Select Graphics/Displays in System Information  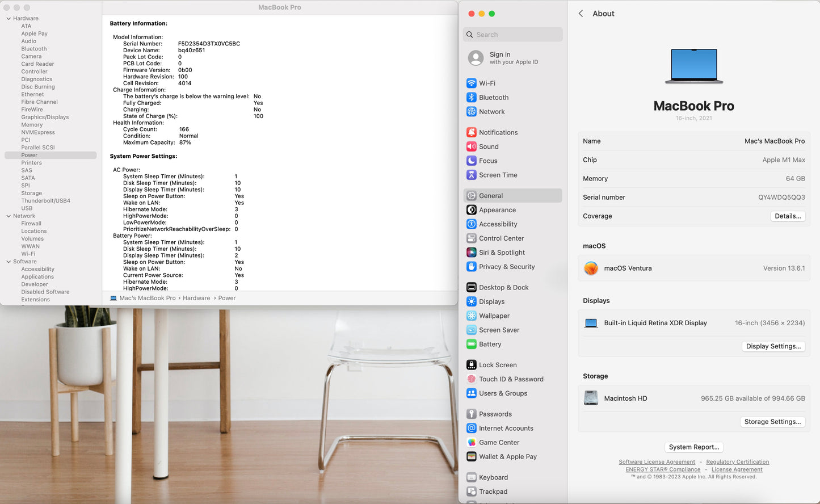click(45, 117)
